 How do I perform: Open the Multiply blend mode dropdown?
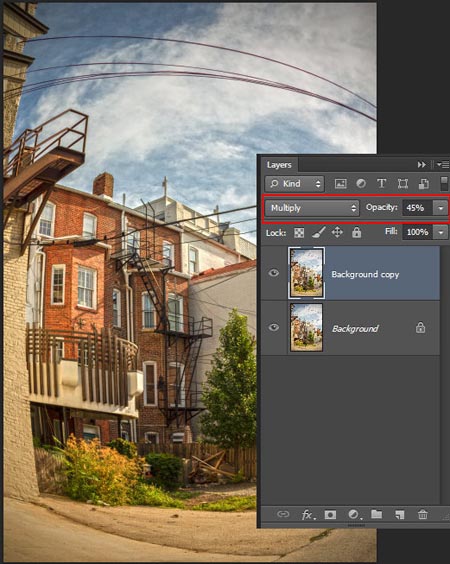tap(312, 208)
